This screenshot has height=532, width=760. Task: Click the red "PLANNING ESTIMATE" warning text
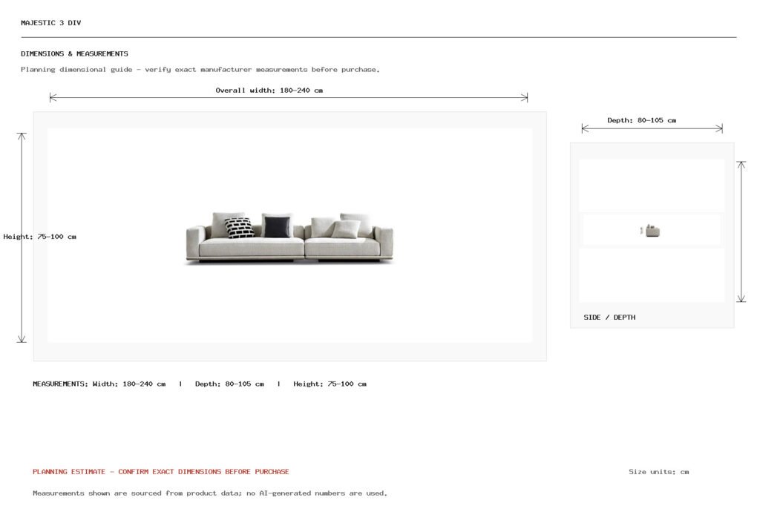coord(161,471)
